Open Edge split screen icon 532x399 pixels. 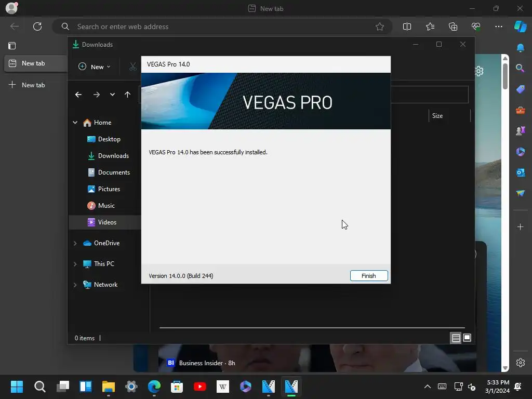point(407,26)
